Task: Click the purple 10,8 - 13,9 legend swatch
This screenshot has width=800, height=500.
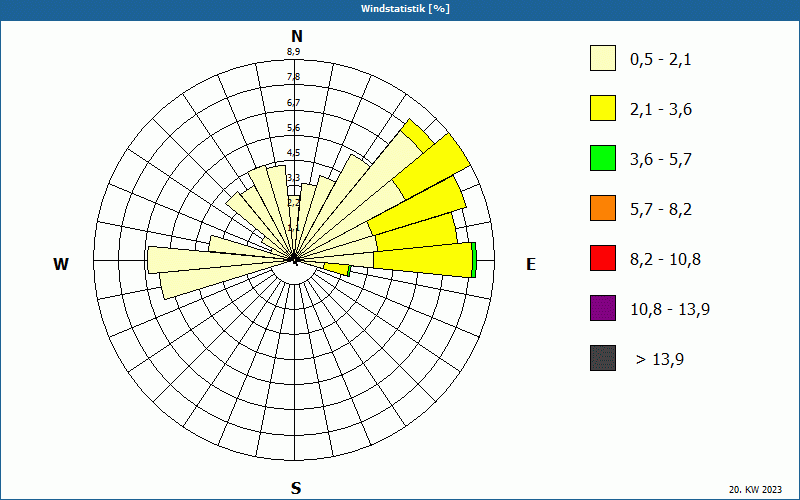Action: pos(603,308)
